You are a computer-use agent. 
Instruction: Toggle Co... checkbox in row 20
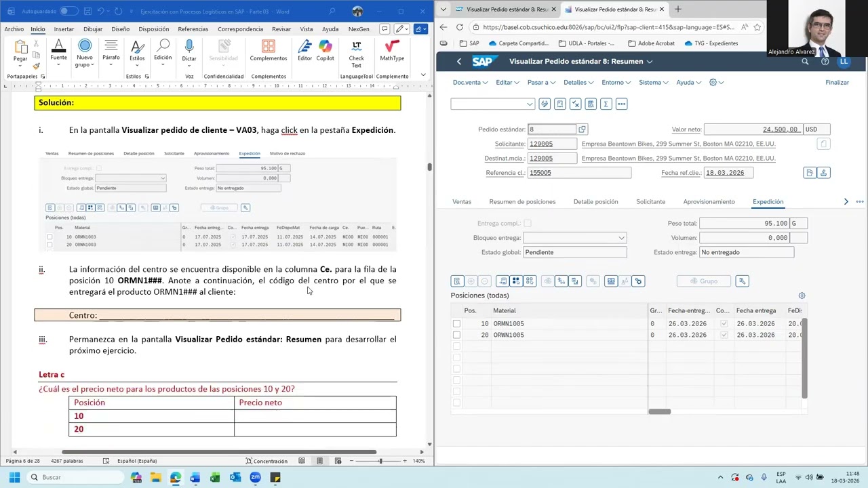(724, 335)
